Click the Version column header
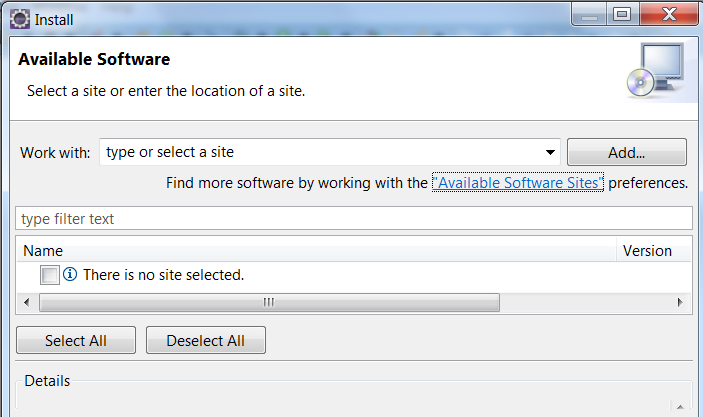Image resolution: width=703 pixels, height=417 pixels. [654, 251]
